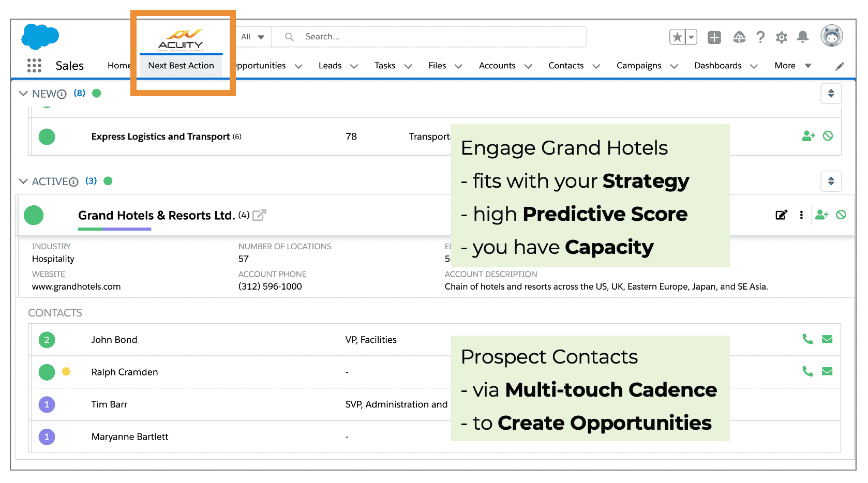Open the Tasks tab

(385, 66)
